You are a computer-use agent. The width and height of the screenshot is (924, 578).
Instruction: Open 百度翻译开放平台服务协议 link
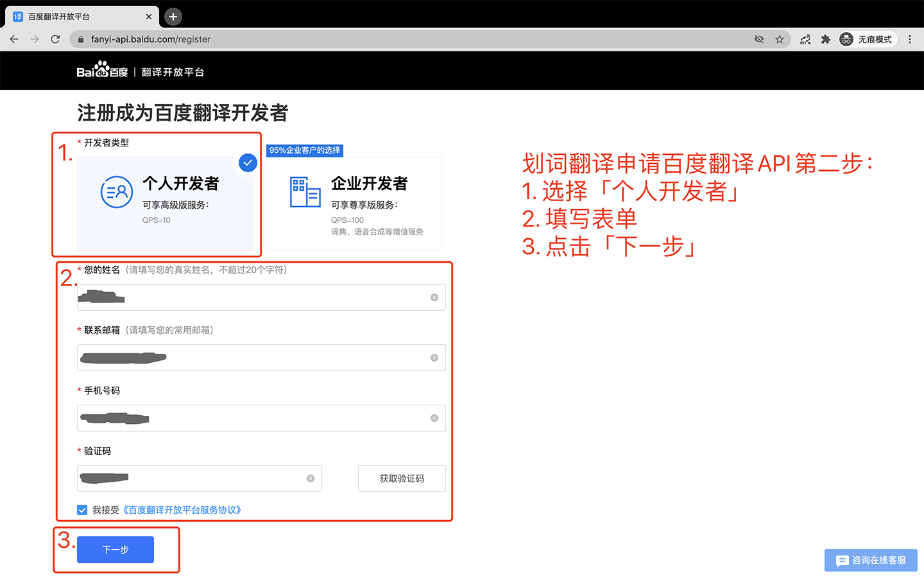[x=182, y=510]
